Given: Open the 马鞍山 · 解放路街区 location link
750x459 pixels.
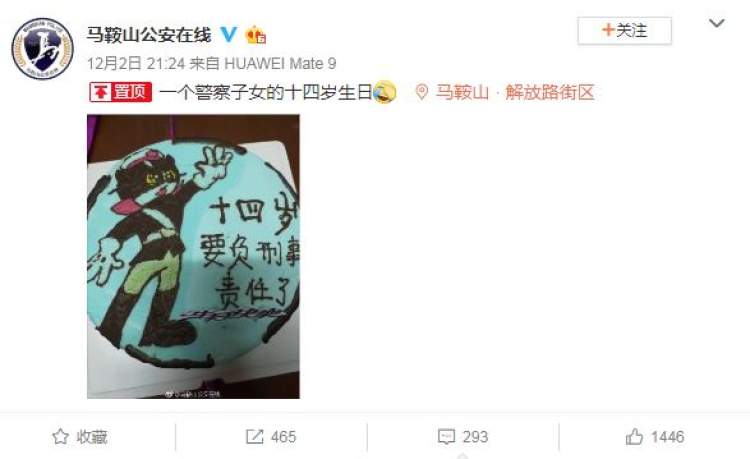Looking at the screenshot, I should point(515,92).
